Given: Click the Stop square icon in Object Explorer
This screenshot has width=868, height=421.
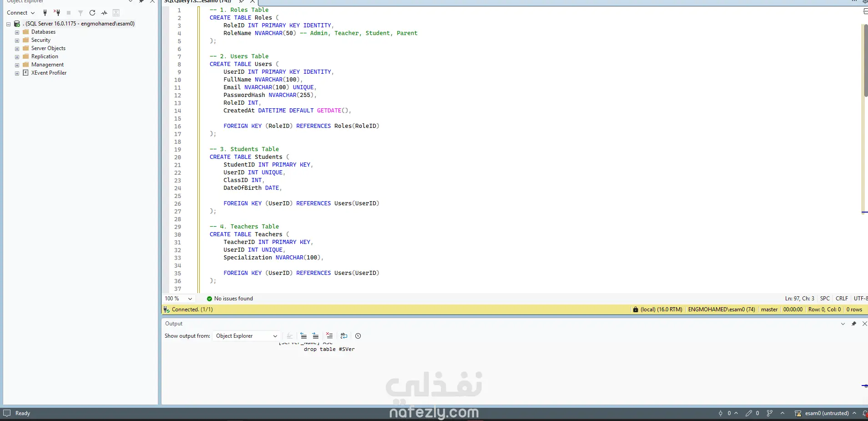Looking at the screenshot, I should (69, 13).
